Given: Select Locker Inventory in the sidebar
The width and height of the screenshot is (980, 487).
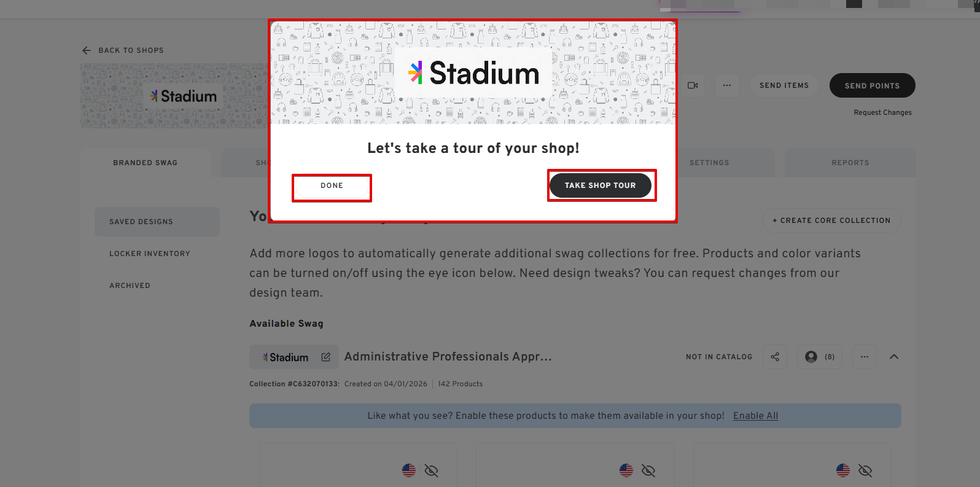Looking at the screenshot, I should click(x=150, y=254).
